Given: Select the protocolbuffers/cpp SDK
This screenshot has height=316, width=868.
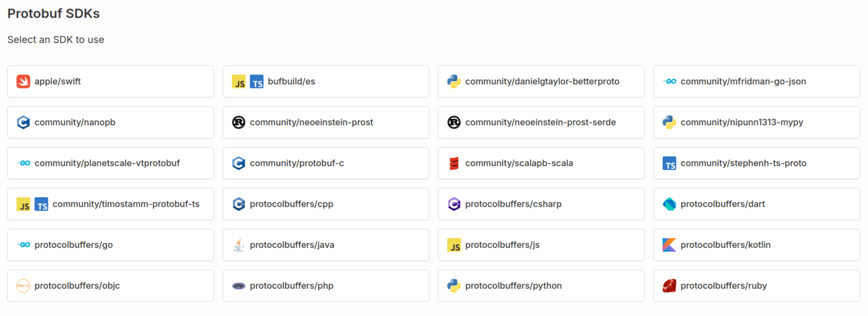Looking at the screenshot, I should 326,204.
